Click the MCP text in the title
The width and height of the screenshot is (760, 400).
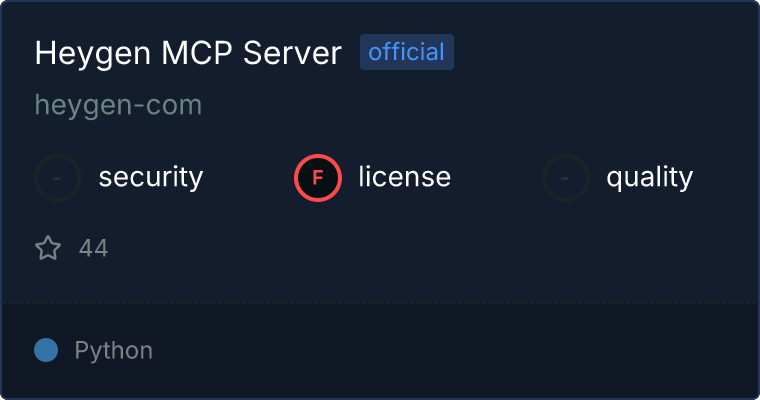click(x=197, y=52)
